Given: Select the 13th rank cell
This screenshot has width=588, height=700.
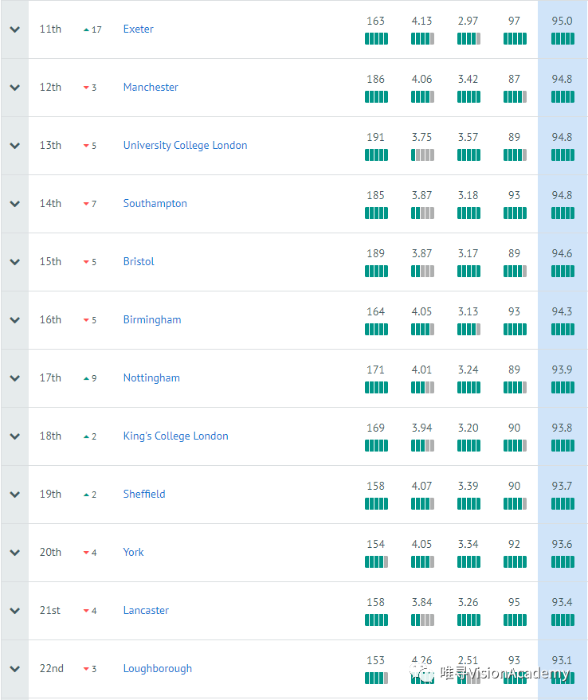Looking at the screenshot, I should pos(50,146).
